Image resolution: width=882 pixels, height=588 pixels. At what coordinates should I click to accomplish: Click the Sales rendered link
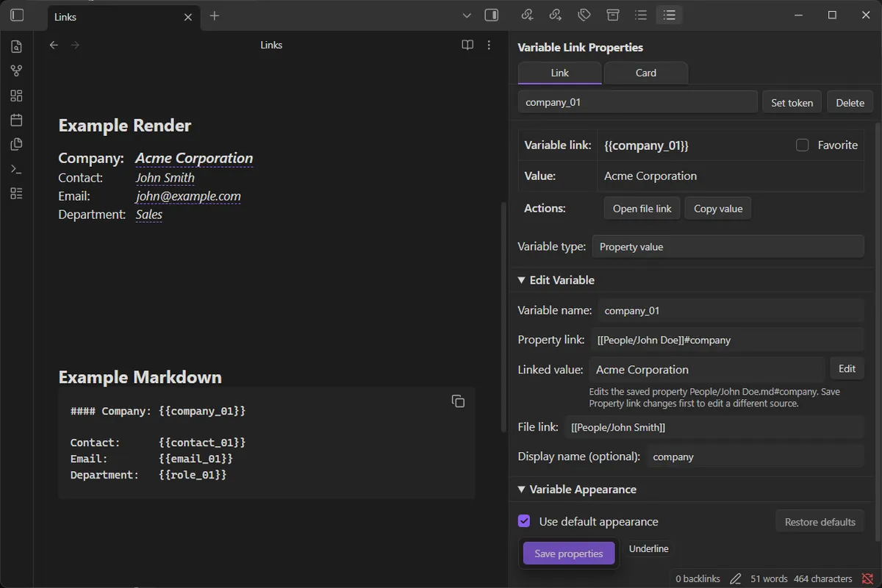[x=149, y=215]
